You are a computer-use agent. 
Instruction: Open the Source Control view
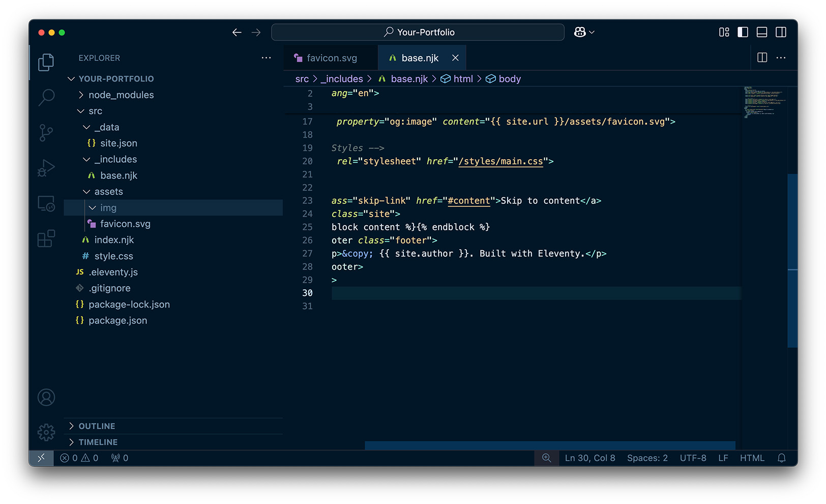(x=46, y=133)
